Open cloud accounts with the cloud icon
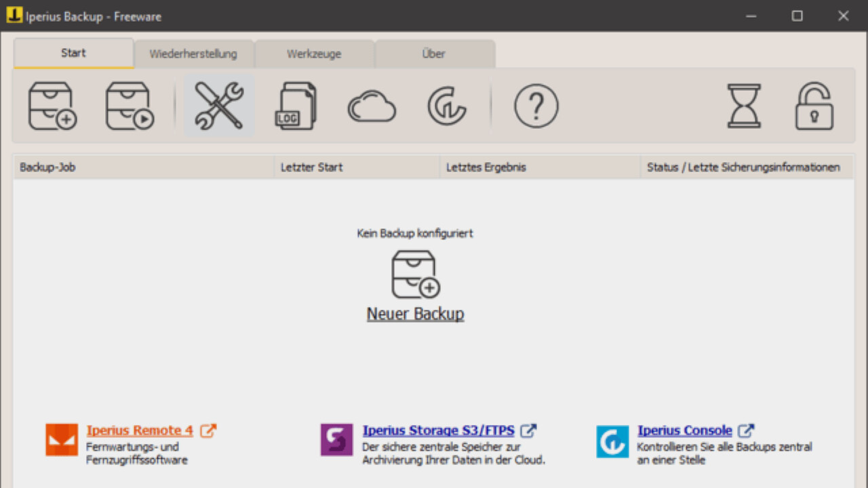Image resolution: width=868 pixels, height=488 pixels. (372, 106)
